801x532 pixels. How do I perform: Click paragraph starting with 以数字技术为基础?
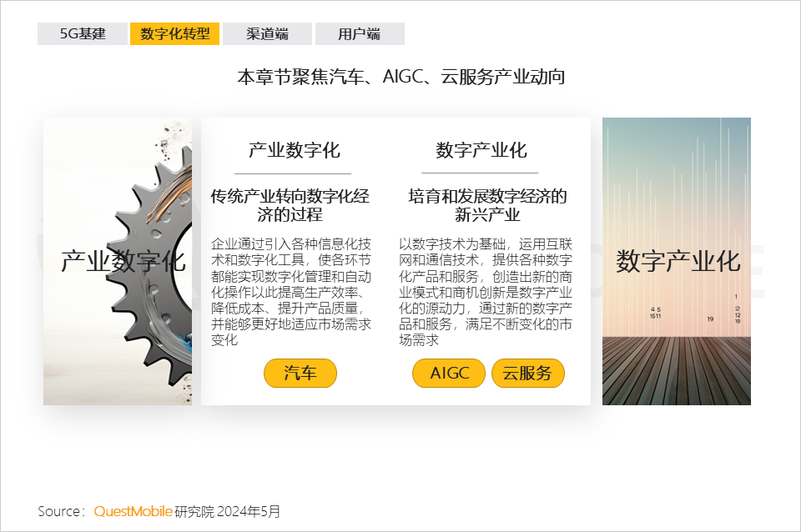point(486,292)
